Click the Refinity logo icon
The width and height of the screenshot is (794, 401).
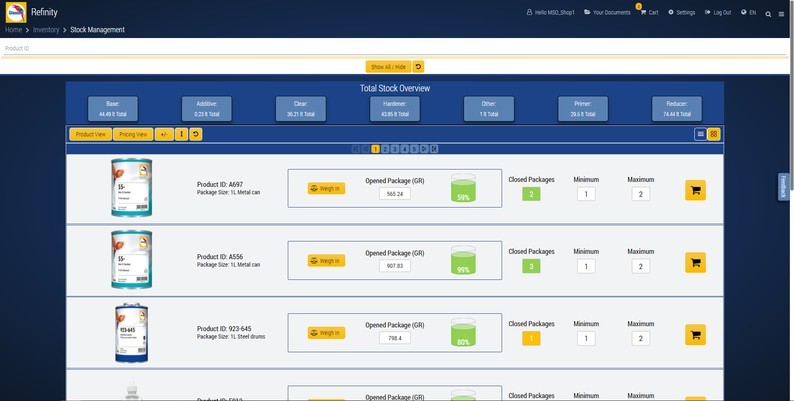pyautogui.click(x=16, y=12)
